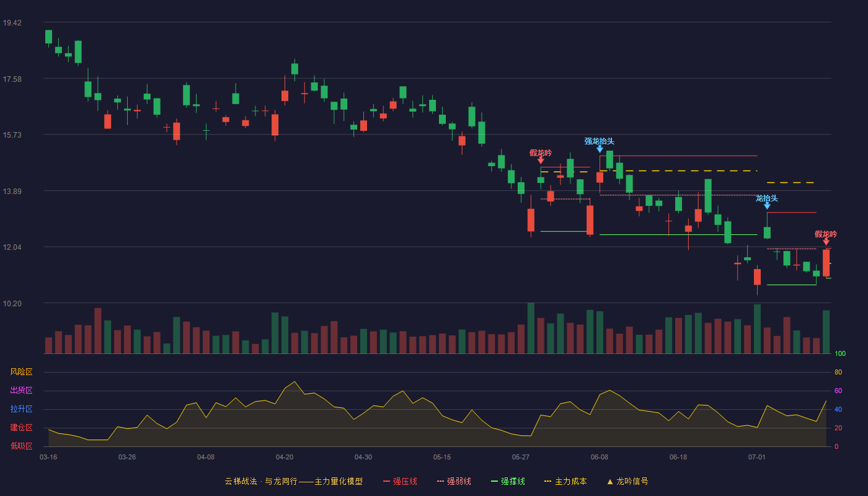This screenshot has width=868, height=496.
Task: Toggle the 主力成本 legend item
Action: 565,481
